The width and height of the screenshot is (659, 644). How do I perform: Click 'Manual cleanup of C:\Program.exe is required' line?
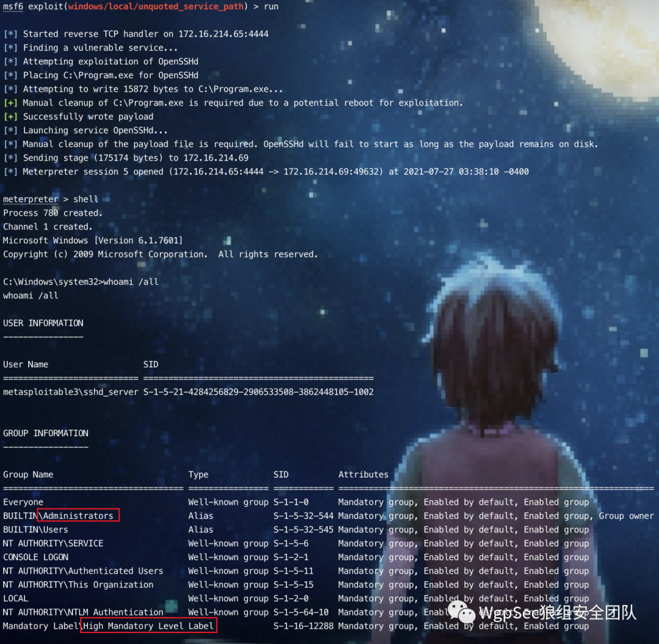point(233,103)
